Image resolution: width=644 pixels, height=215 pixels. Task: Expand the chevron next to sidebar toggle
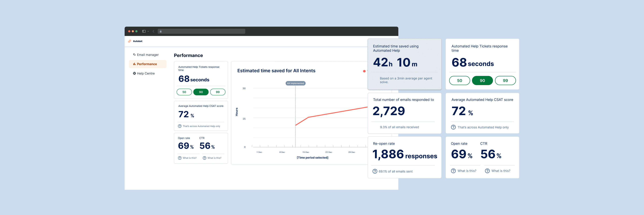tap(148, 31)
